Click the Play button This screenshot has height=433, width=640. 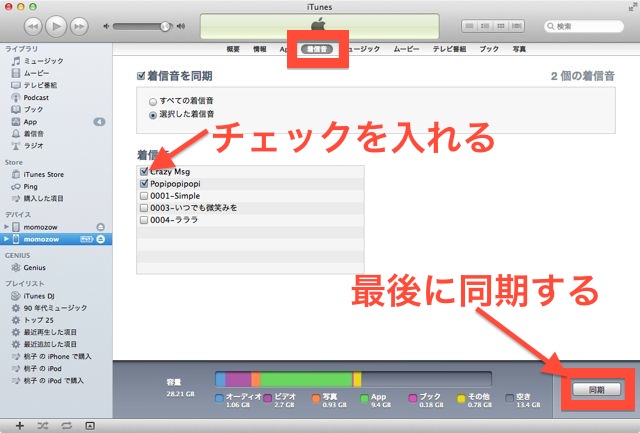tap(56, 27)
